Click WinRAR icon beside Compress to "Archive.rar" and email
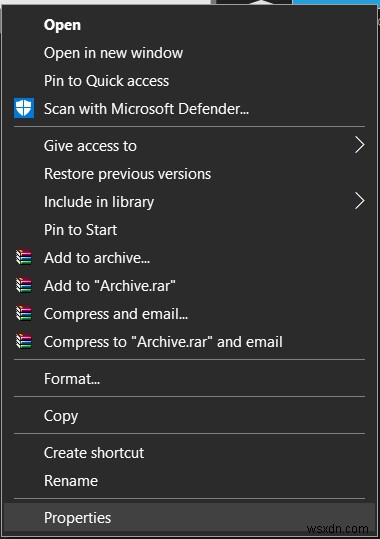This screenshot has width=380, height=539. pyautogui.click(x=24, y=341)
